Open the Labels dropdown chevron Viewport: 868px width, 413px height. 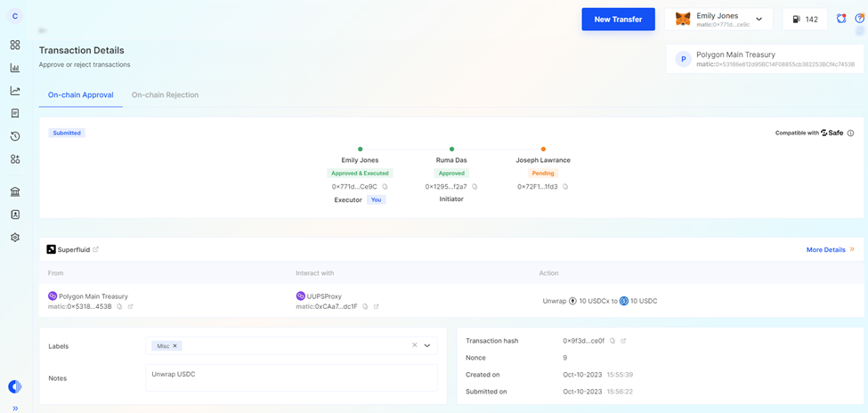pyautogui.click(x=427, y=345)
